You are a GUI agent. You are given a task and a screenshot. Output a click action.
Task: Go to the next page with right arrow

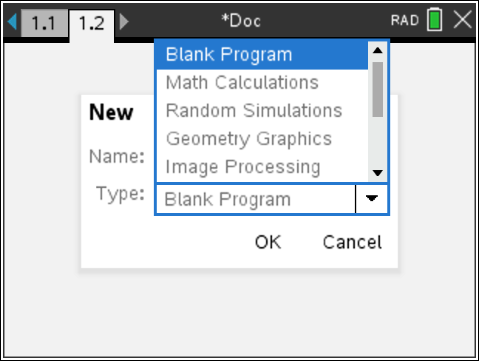[124, 21]
